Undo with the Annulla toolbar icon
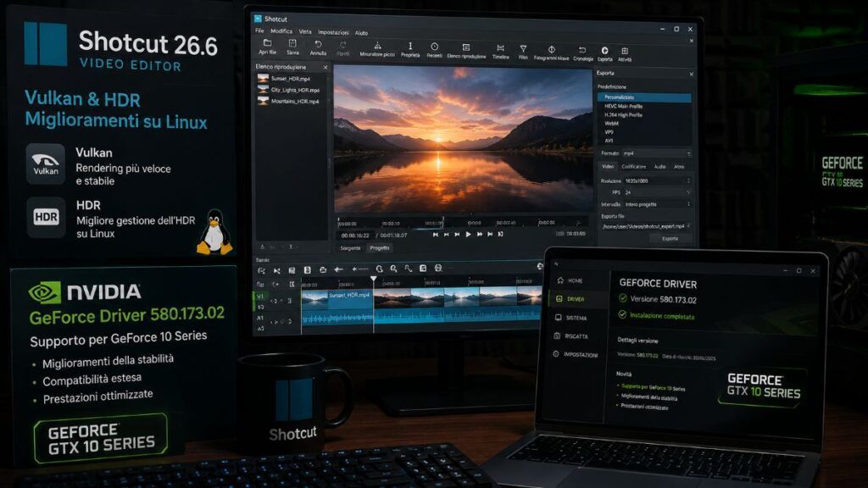The width and height of the screenshot is (868, 488). [318, 44]
